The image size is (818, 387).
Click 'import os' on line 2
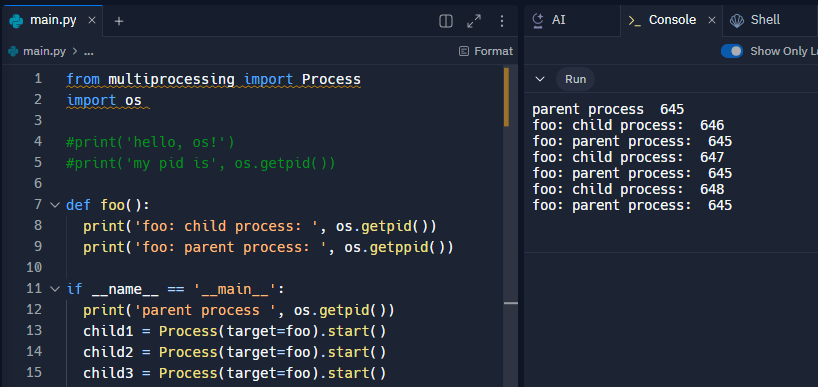[104, 100]
